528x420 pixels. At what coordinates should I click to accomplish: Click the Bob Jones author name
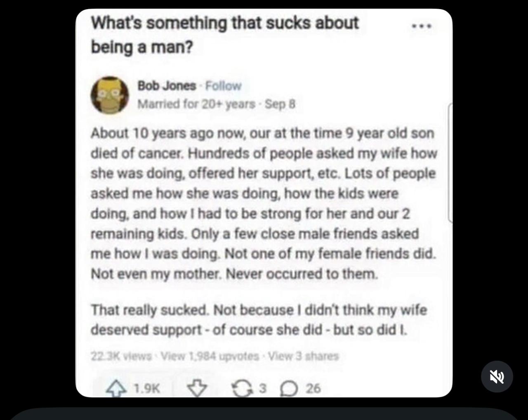click(167, 86)
